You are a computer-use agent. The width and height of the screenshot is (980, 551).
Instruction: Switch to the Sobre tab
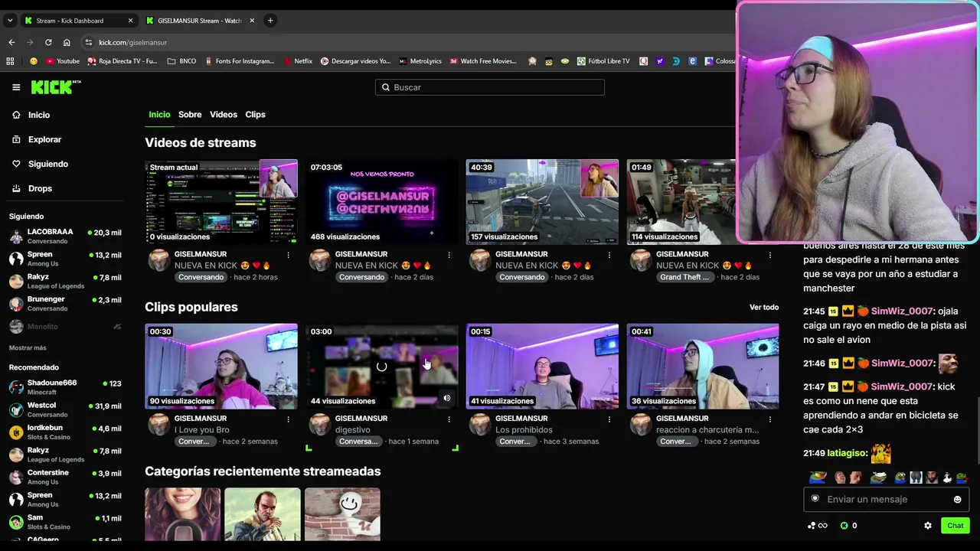[190, 115]
